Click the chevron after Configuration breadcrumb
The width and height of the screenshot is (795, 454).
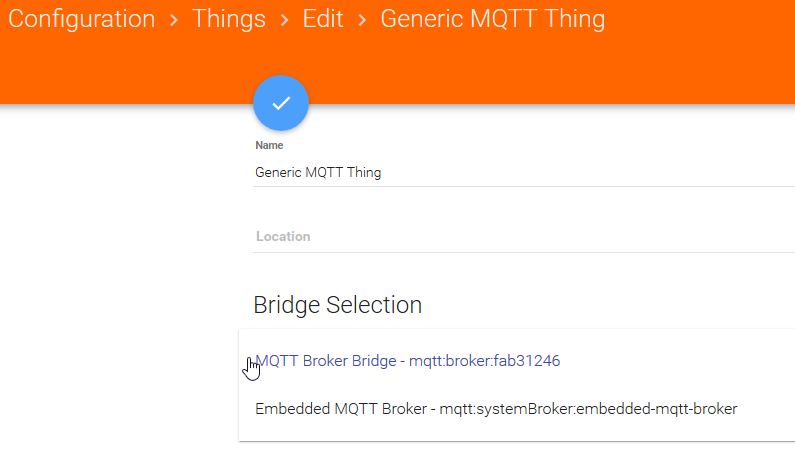(174, 20)
